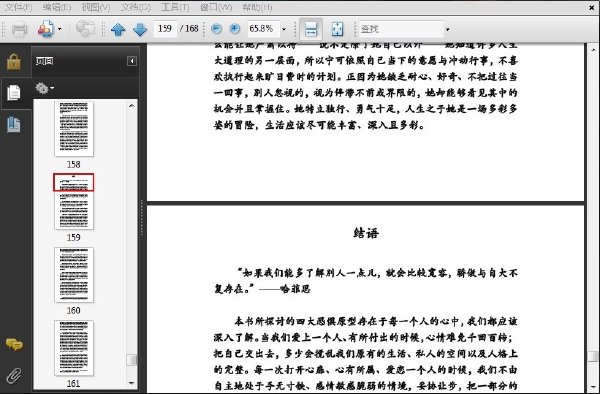Open the File (文件) menu
Viewport: 600px width, 394px height.
pyautogui.click(x=18, y=7)
